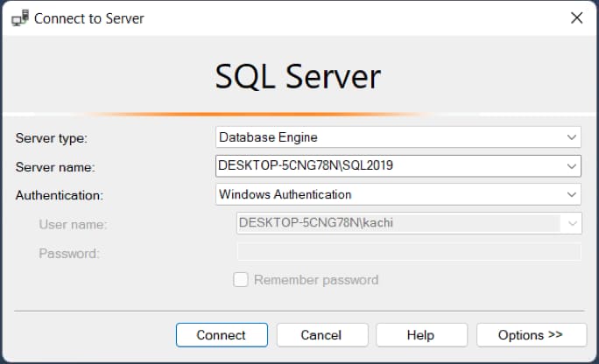Close the Connect to Server dialog
This screenshot has width=599, height=364.
(575, 17)
